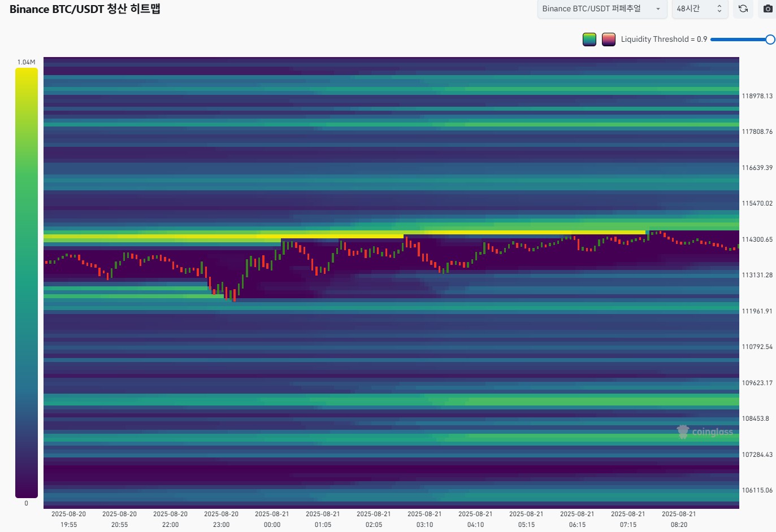This screenshot has height=532, width=776.
Task: Click time axis label 2025-08-21 05:15
Action: pyautogui.click(x=526, y=519)
